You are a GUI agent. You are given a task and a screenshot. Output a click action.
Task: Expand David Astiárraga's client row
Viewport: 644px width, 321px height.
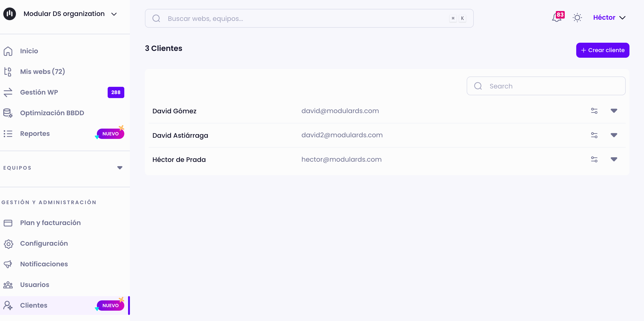[614, 135]
